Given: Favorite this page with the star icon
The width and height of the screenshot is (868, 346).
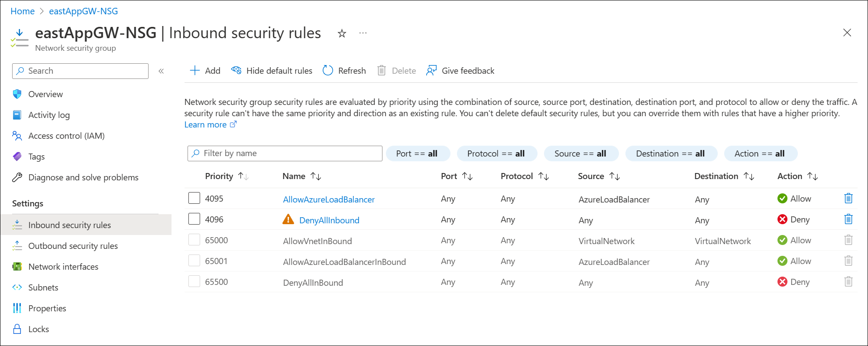Looking at the screenshot, I should tap(342, 33).
